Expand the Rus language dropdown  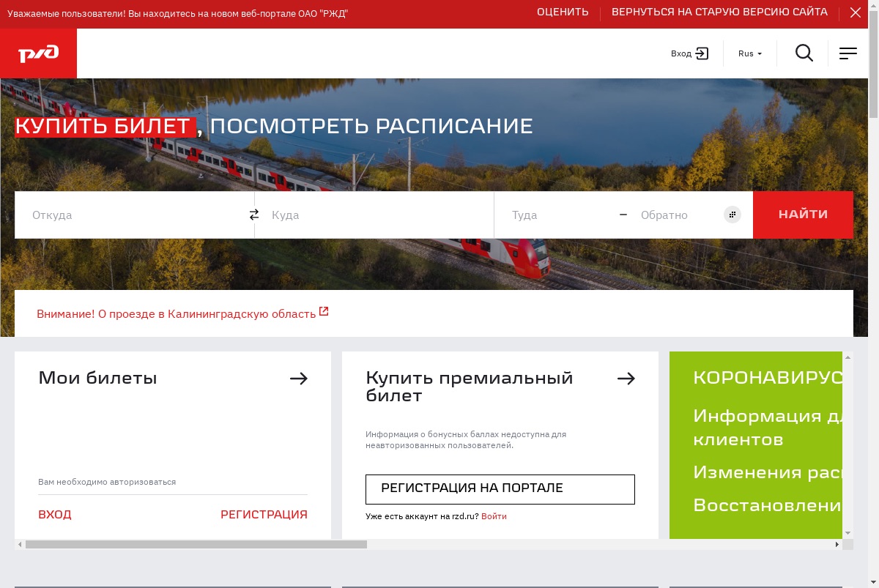tap(750, 53)
